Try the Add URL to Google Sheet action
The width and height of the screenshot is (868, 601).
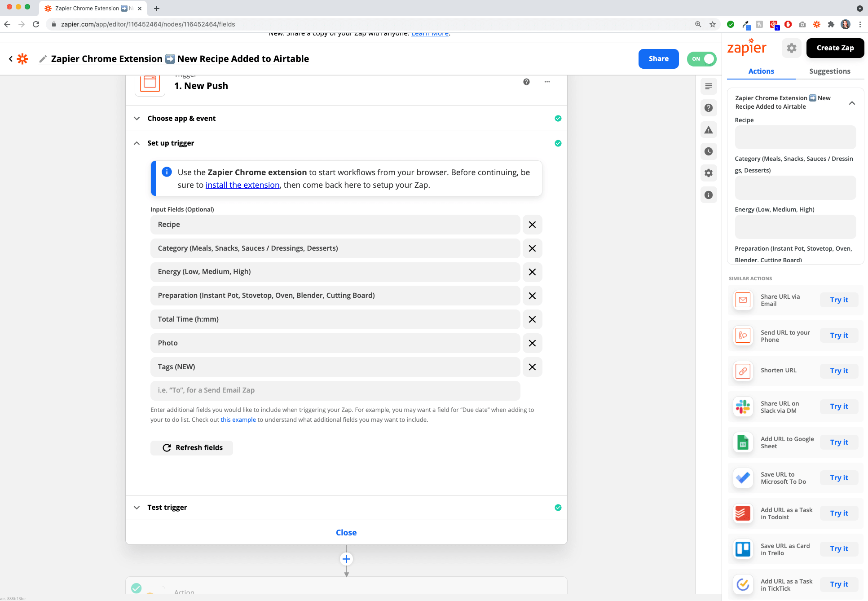839,442
